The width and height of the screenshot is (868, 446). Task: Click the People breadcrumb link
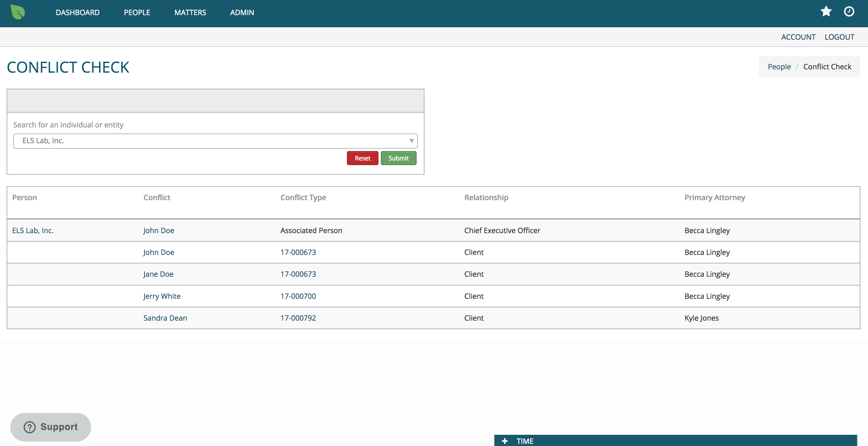click(x=779, y=67)
